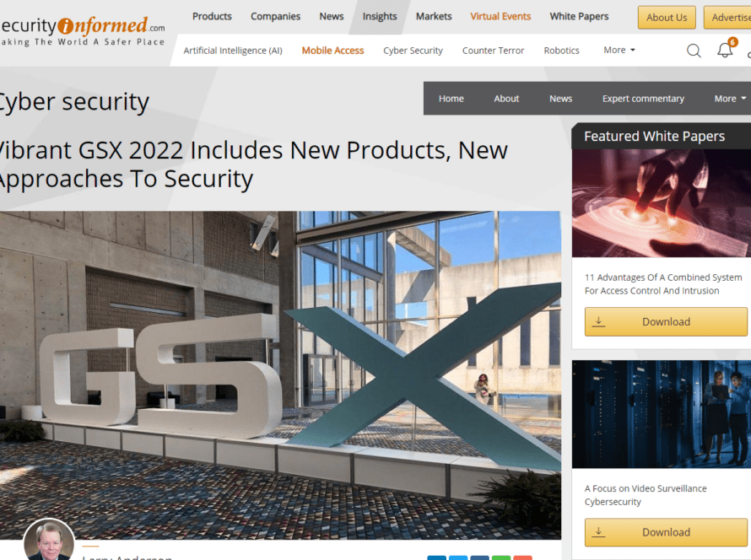Expand the More dropdown in topic bar
751x560 pixels.
tap(619, 51)
